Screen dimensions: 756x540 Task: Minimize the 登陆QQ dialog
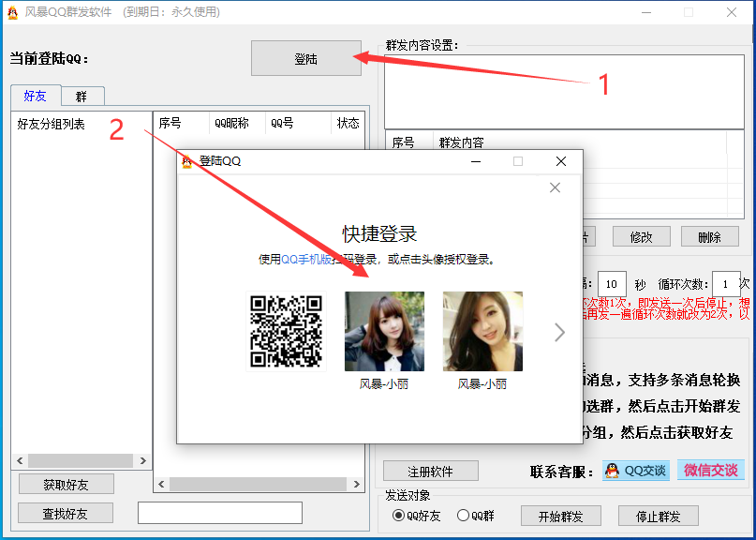point(476,161)
